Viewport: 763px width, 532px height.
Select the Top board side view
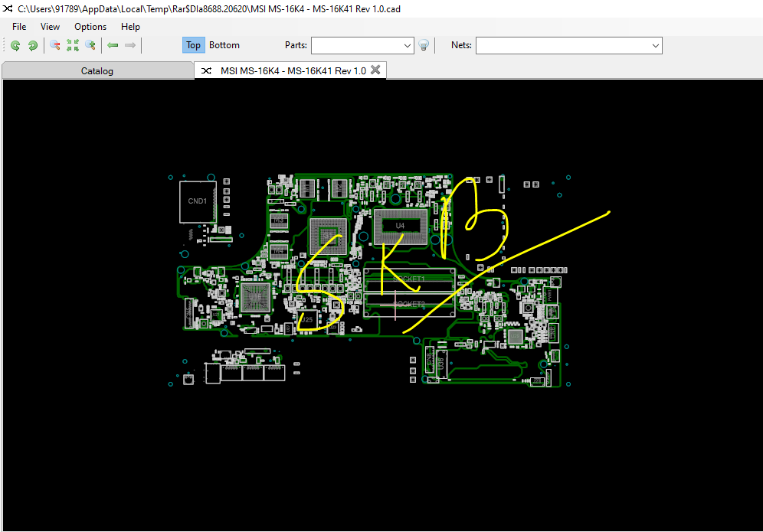(x=193, y=45)
